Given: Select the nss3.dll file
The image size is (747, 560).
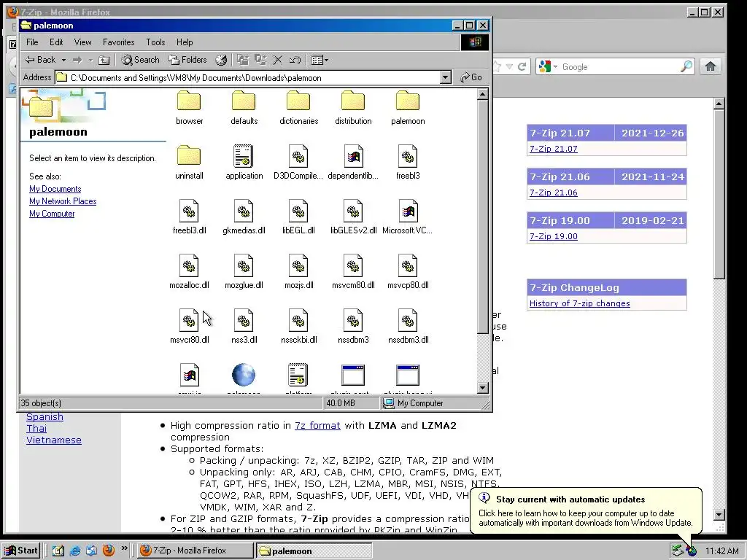Looking at the screenshot, I should pyautogui.click(x=244, y=327).
